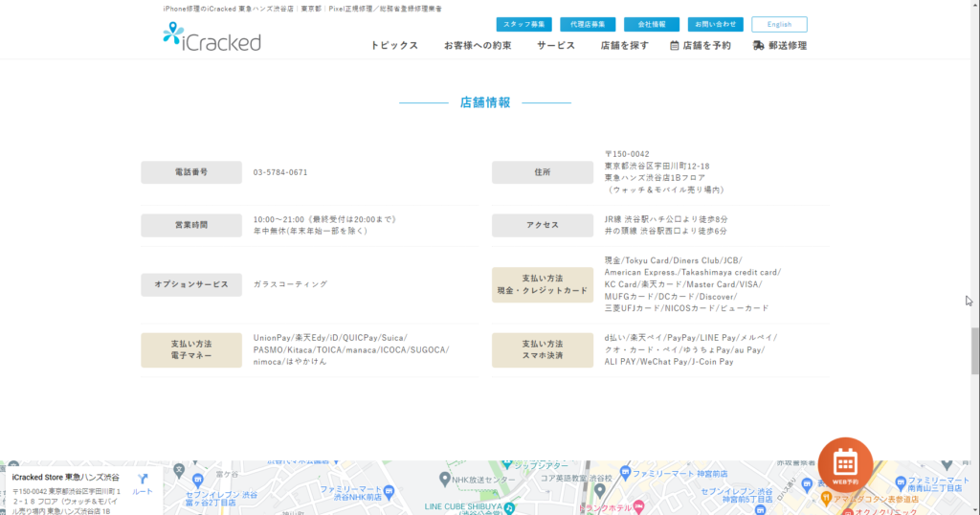
Task: Select コア英語教室 渋谷校 map pin
Action: point(599,489)
